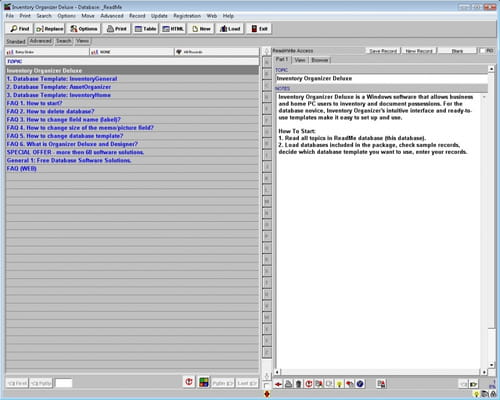This screenshot has width=500, height=400.
Task: Select '1. Database Template: InventoryGeneral' row
Action: (132, 79)
